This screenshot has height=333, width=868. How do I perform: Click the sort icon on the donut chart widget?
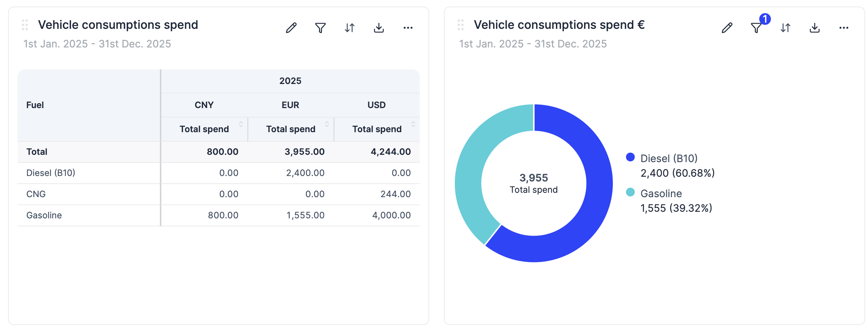[786, 27]
